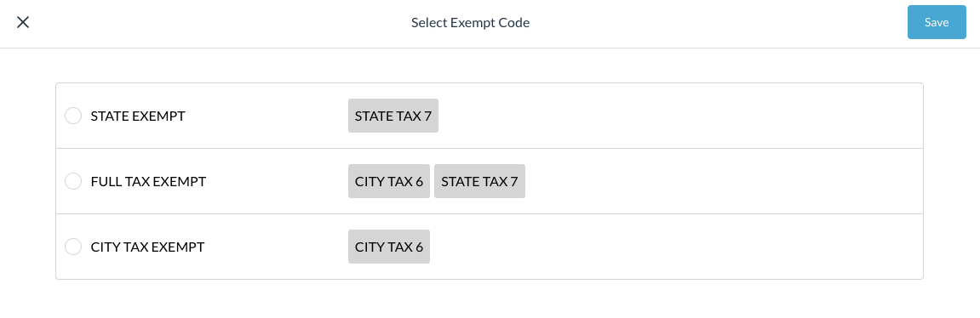The height and width of the screenshot is (318, 980).
Task: Click the CITY TAX EXEMPT label text
Action: [x=147, y=247]
